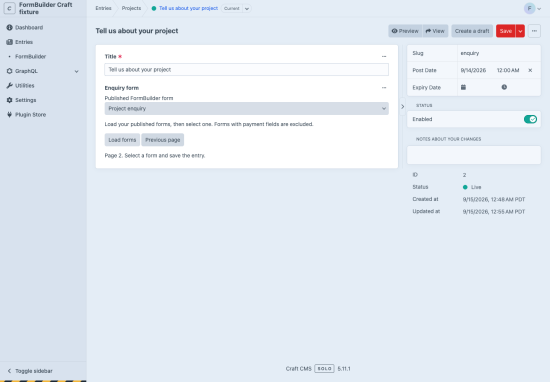
Task: Click Create a draft button
Action: pos(472,31)
